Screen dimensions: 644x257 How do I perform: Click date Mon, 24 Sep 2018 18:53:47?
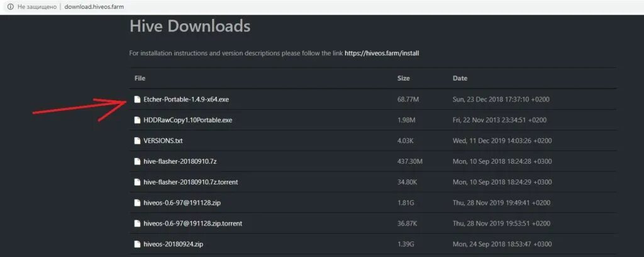pyautogui.click(x=502, y=244)
